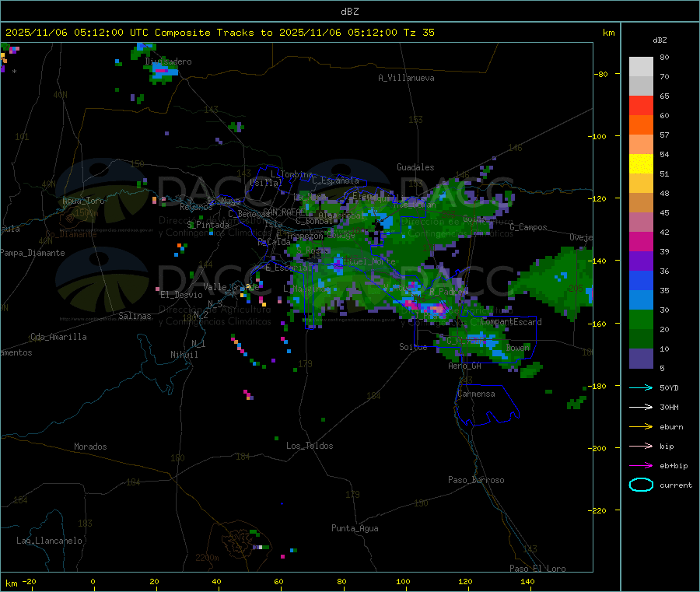Click the cyan 'current' ellipse legend icon
The width and height of the screenshot is (700, 592).
(641, 485)
